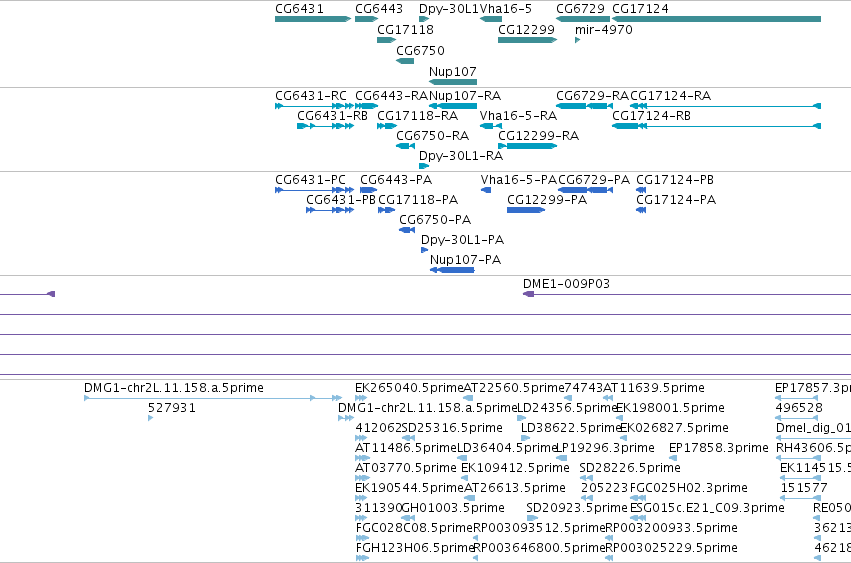Screen dimensions: 851x563
Task: Click the LD36404.5prime EST label
Action: tap(507, 448)
